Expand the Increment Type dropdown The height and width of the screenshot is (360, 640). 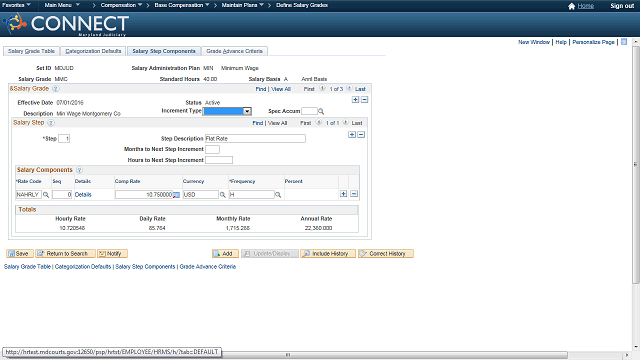tap(247, 111)
